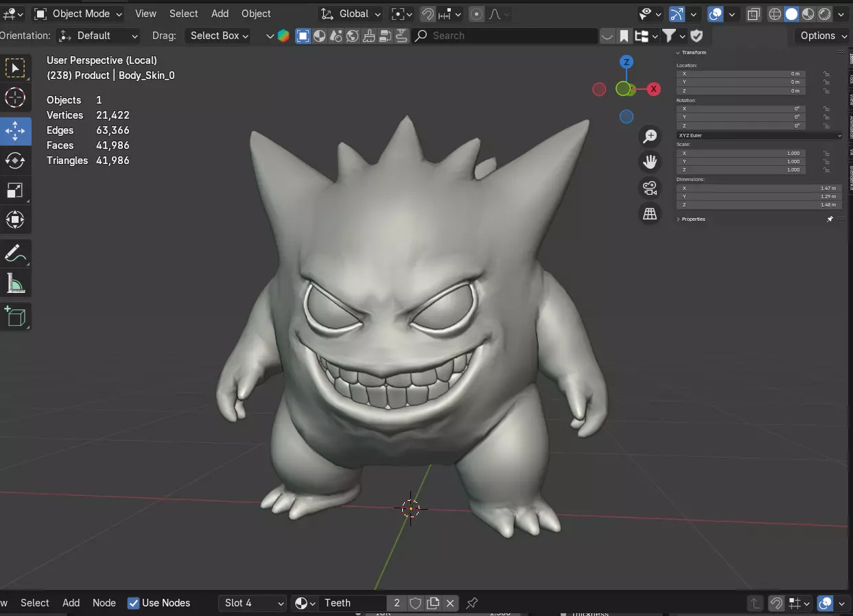Click the viewport zoom magnifier button

(649, 137)
